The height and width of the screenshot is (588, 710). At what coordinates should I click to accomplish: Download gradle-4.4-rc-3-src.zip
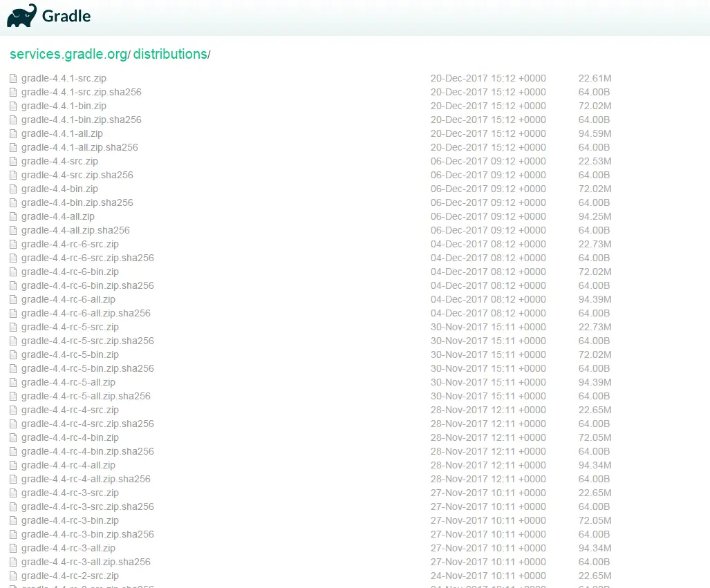[x=71, y=493]
